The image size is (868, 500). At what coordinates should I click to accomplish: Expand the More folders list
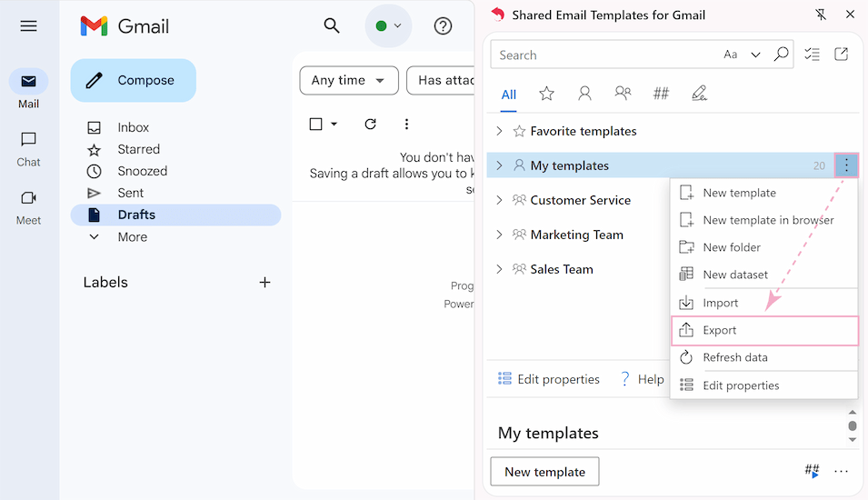[x=175, y=237]
